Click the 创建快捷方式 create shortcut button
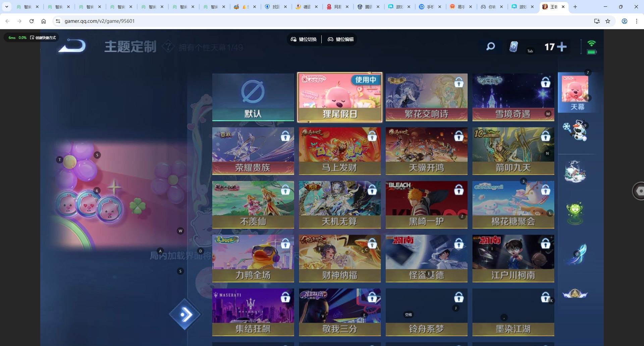 point(43,38)
